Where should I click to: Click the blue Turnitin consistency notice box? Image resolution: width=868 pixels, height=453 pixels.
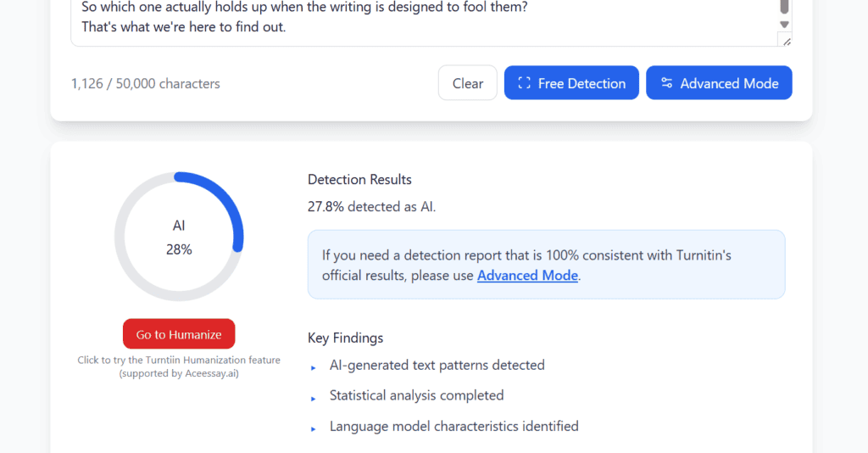[546, 264]
